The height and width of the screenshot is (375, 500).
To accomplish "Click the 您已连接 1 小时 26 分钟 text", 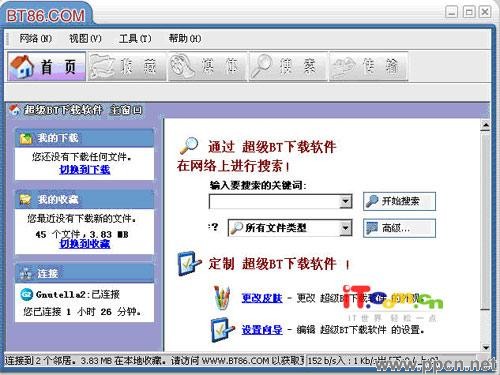I will [x=82, y=312].
